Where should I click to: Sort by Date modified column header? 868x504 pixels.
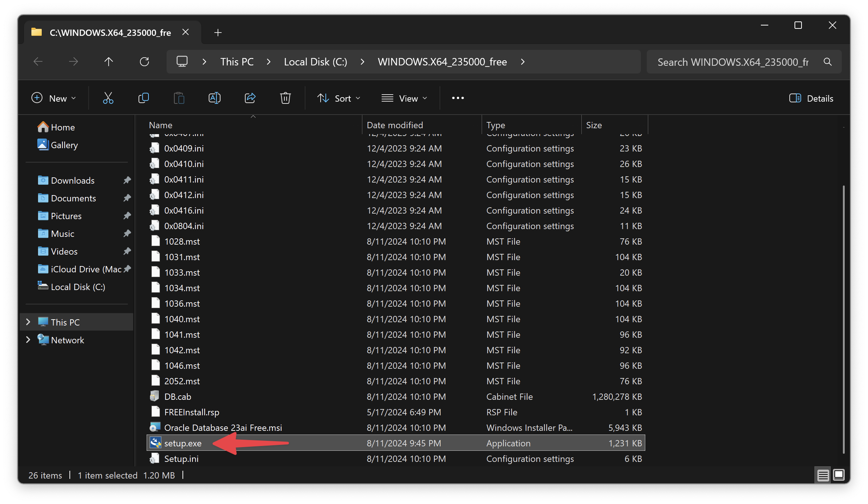point(395,125)
